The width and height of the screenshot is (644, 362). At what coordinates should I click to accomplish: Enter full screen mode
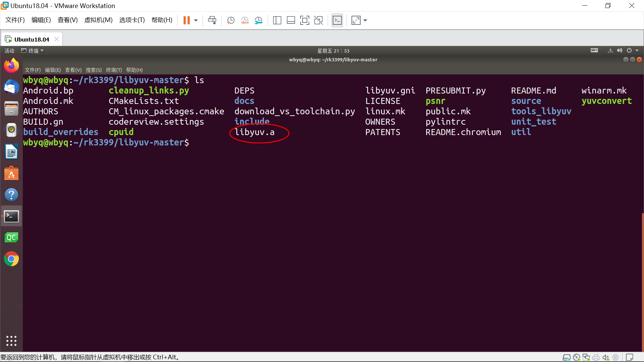coord(305,20)
